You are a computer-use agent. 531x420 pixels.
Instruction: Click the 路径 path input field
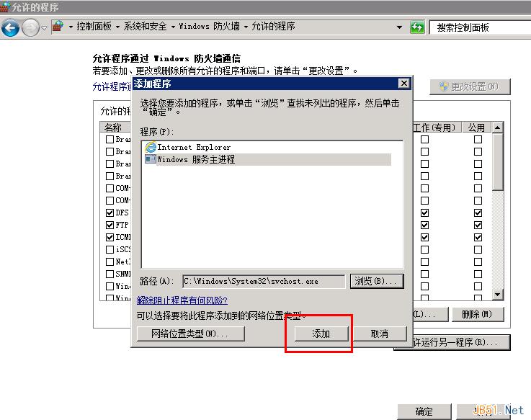(x=263, y=280)
